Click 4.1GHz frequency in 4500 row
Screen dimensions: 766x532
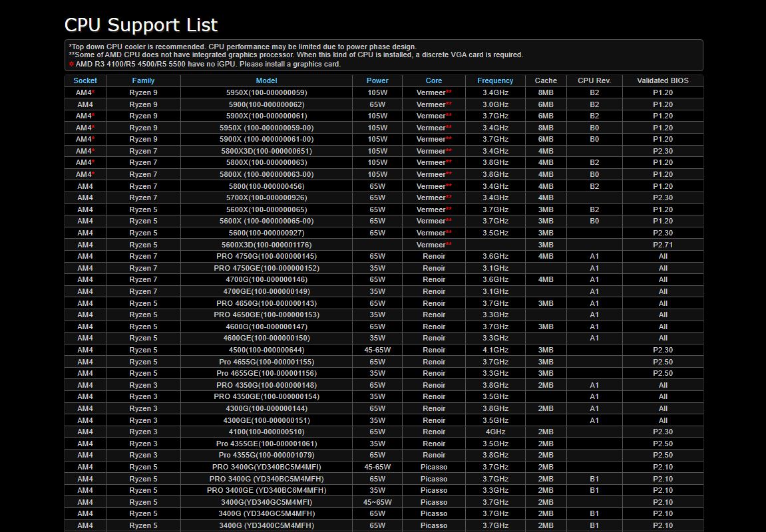495,350
